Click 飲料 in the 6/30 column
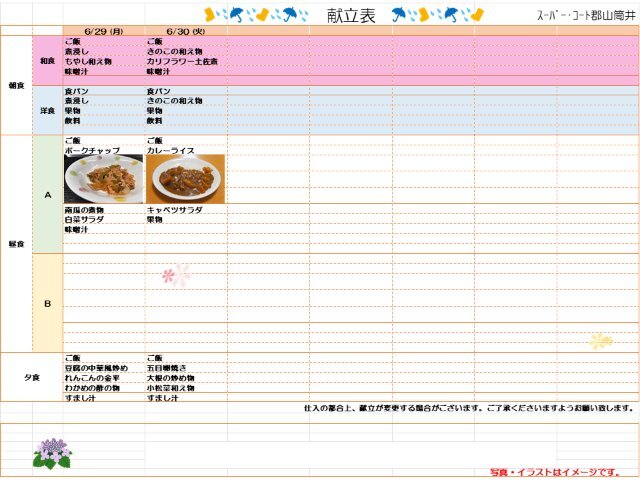 tap(155, 121)
